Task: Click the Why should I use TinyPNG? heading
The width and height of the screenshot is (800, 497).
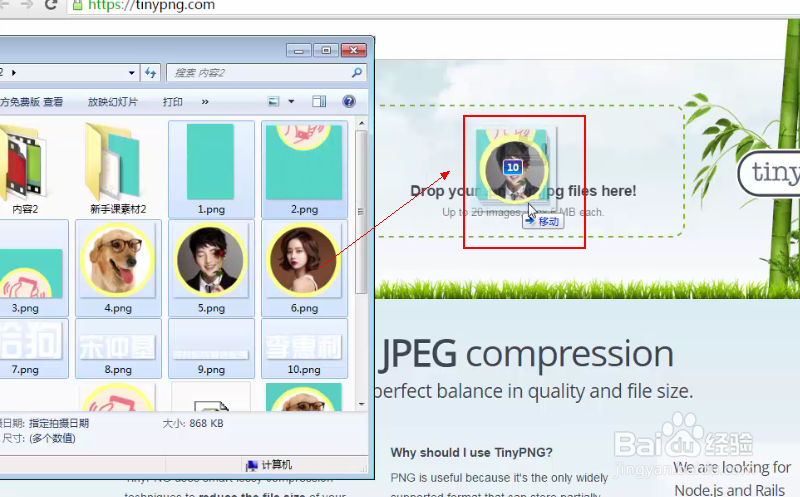Action: (x=471, y=453)
